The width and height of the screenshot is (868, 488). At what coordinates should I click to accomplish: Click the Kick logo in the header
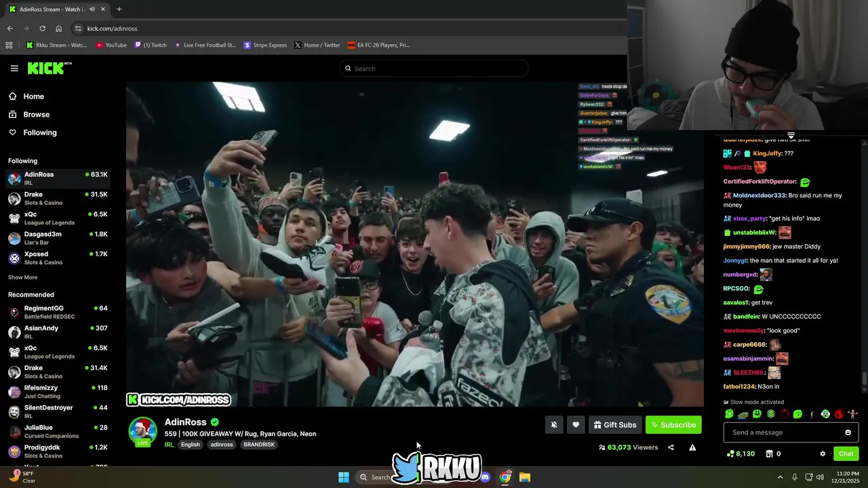point(49,68)
